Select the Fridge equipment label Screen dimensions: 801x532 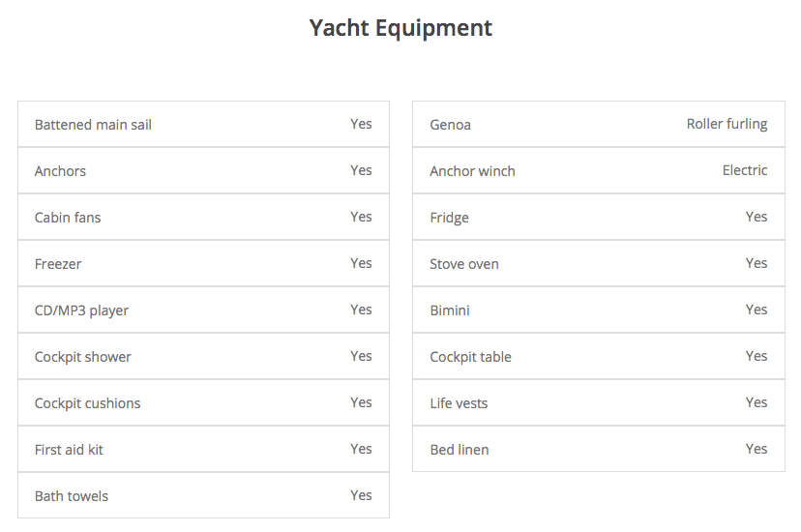click(x=449, y=218)
